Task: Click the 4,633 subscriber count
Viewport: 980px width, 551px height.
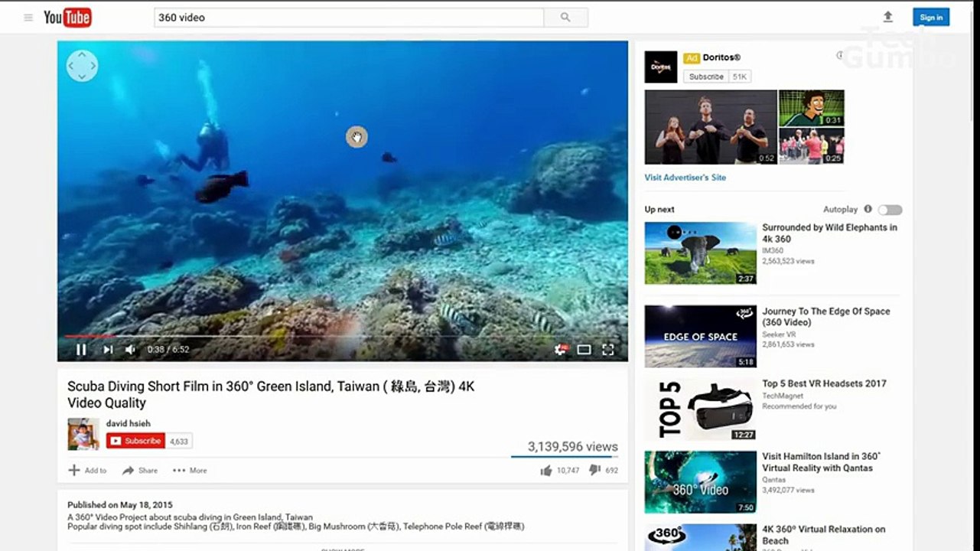Action: click(179, 441)
